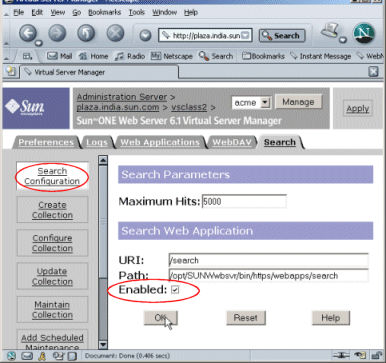Open the Administration Server link
Image resolution: width=386 pixels, height=363 pixels.
(122, 97)
